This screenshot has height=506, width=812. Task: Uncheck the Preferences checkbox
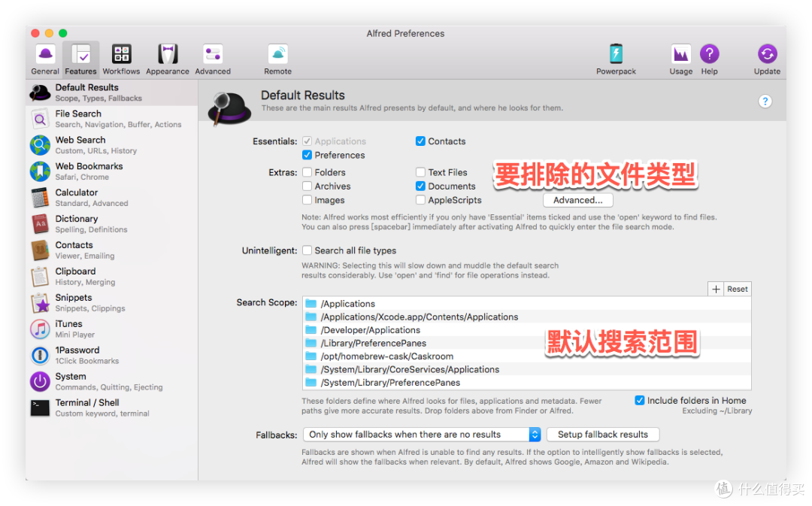(307, 156)
